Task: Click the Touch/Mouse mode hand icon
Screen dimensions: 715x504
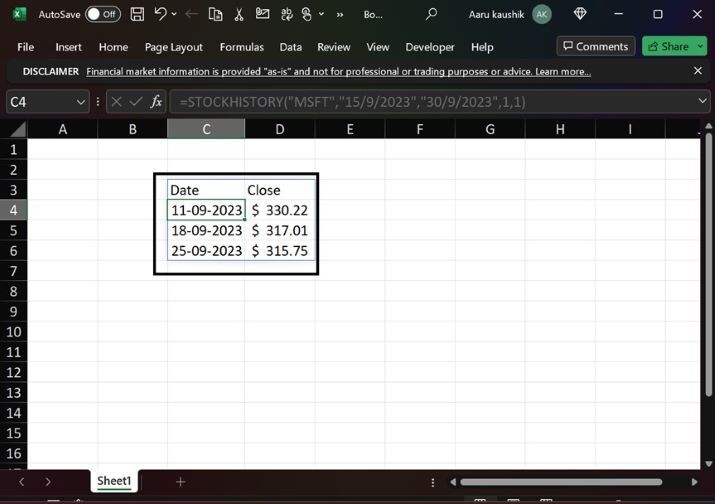Action: point(307,14)
